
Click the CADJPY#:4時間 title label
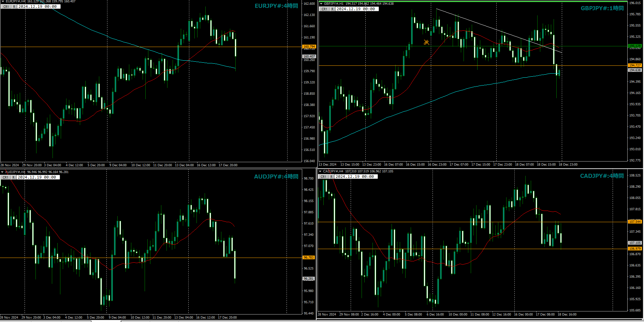tap(602, 176)
